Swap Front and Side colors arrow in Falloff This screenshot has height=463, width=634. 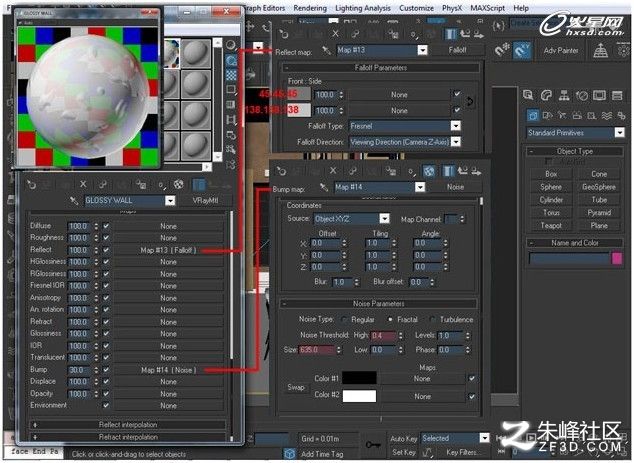[x=470, y=102]
